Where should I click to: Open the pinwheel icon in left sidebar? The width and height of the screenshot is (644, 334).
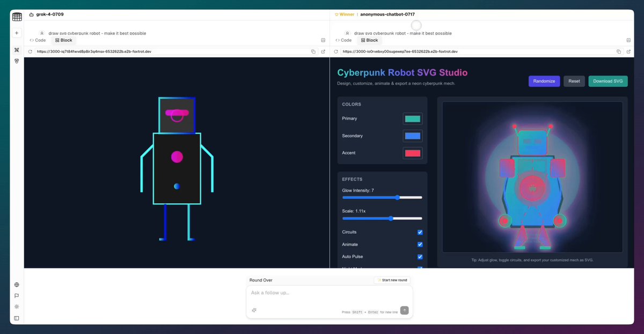[x=17, y=50]
